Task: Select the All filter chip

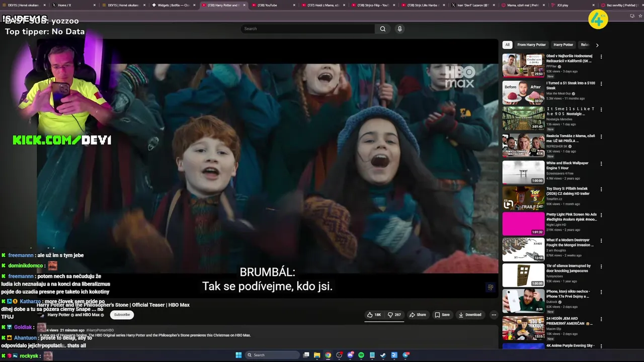Action: tap(507, 45)
